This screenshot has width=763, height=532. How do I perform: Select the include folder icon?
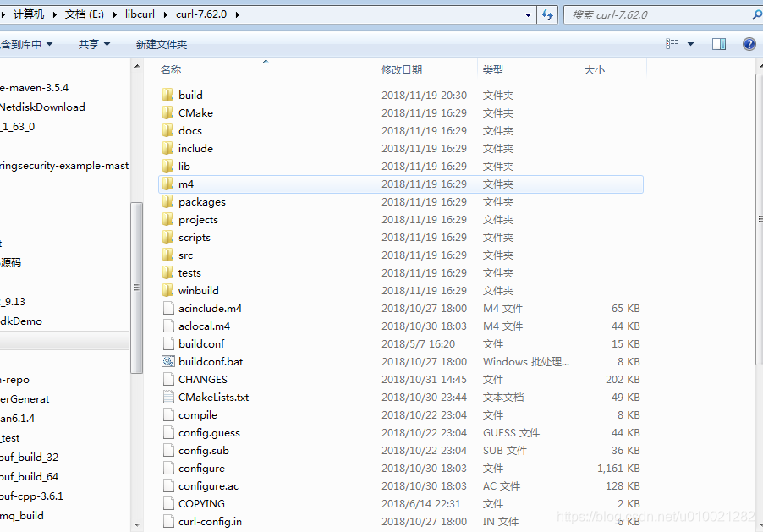[167, 149]
